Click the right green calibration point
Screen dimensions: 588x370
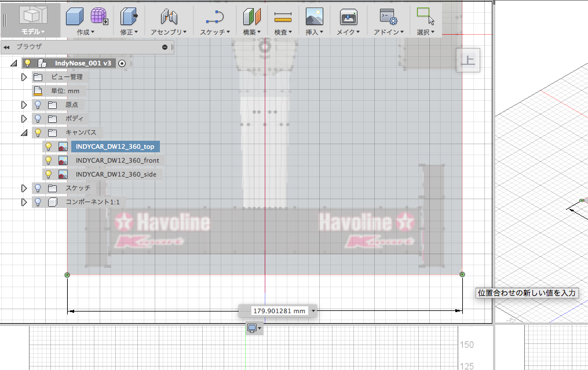coord(462,274)
